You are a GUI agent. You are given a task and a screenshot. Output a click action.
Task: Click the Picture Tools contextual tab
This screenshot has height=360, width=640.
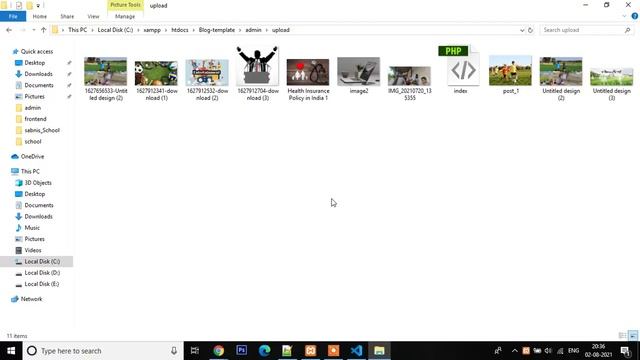click(125, 5)
